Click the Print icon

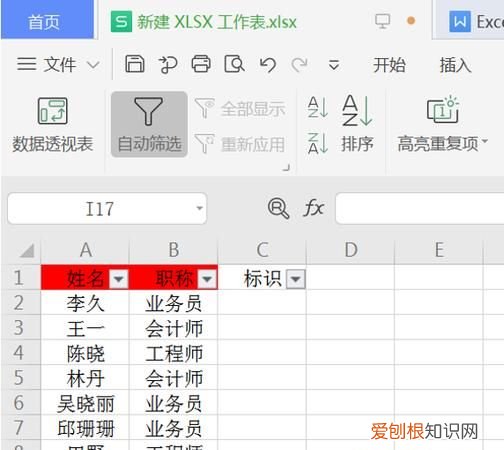coord(201,64)
